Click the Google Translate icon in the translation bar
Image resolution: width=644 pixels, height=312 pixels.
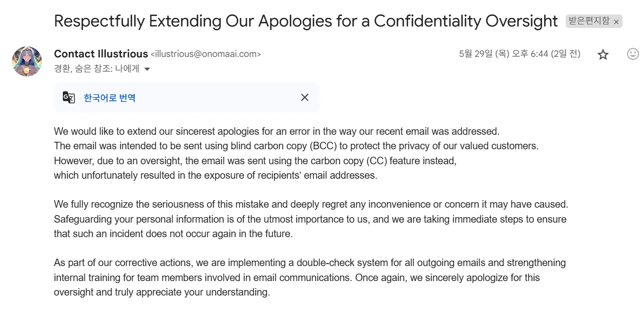(69, 97)
